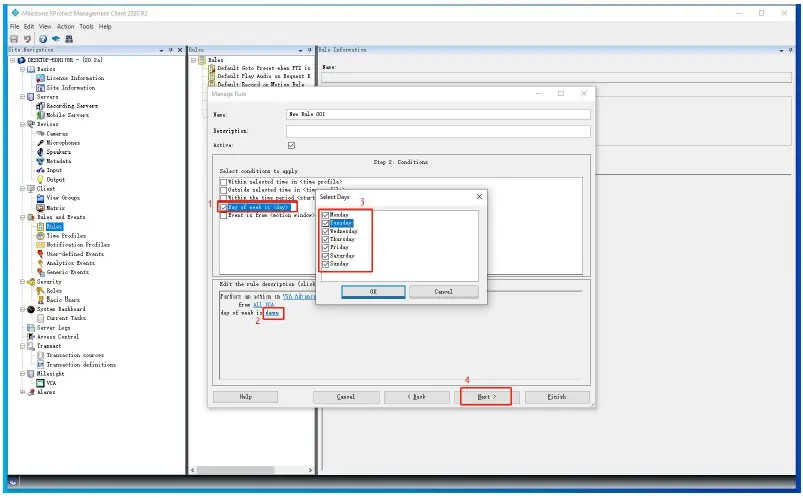The width and height of the screenshot is (803, 498).
Task: Select the Analytics Events icon
Action: click(x=40, y=263)
